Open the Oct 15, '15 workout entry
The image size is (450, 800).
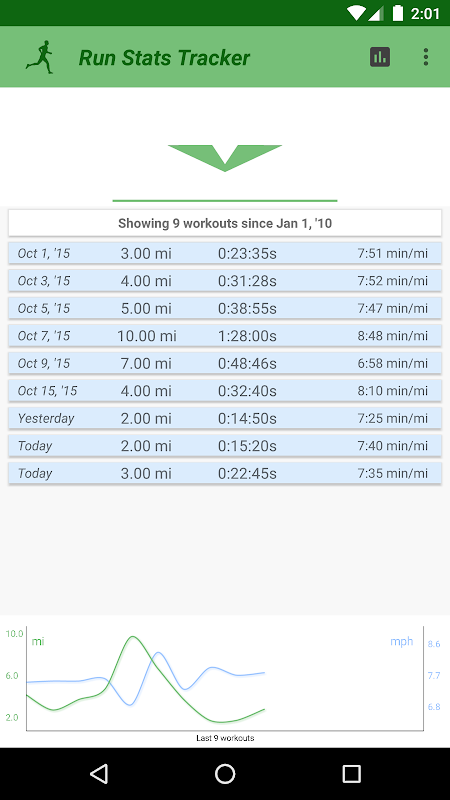(x=225, y=391)
